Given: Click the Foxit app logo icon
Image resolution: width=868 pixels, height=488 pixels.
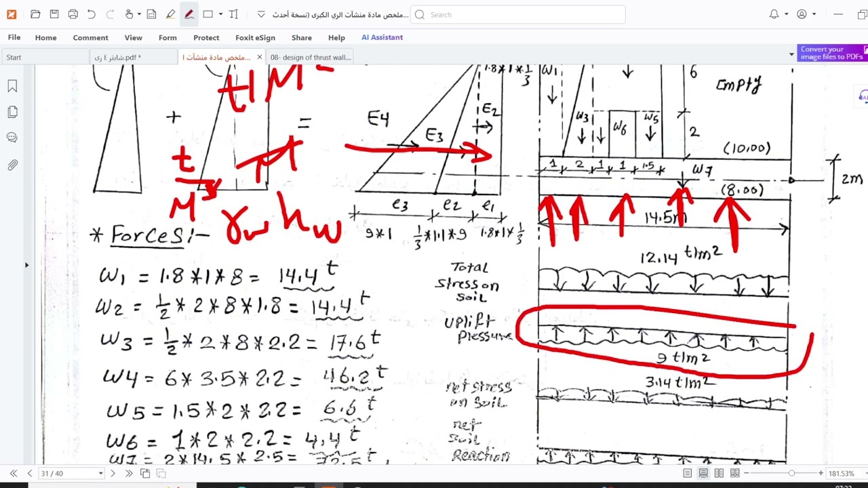Looking at the screenshot, I should point(12,14).
